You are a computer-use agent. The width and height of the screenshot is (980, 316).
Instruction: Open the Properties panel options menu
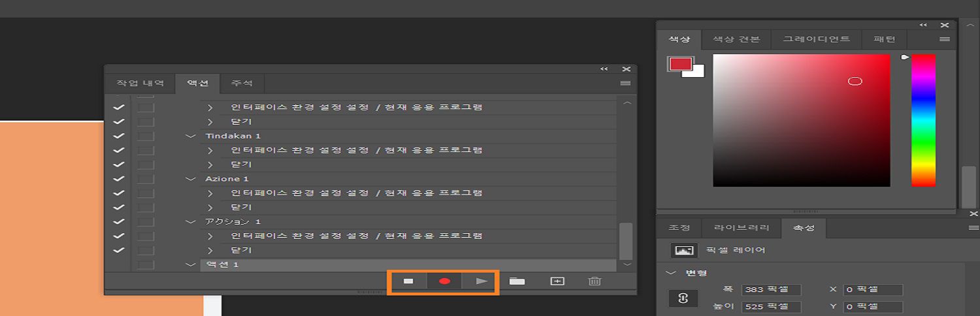[973, 228]
